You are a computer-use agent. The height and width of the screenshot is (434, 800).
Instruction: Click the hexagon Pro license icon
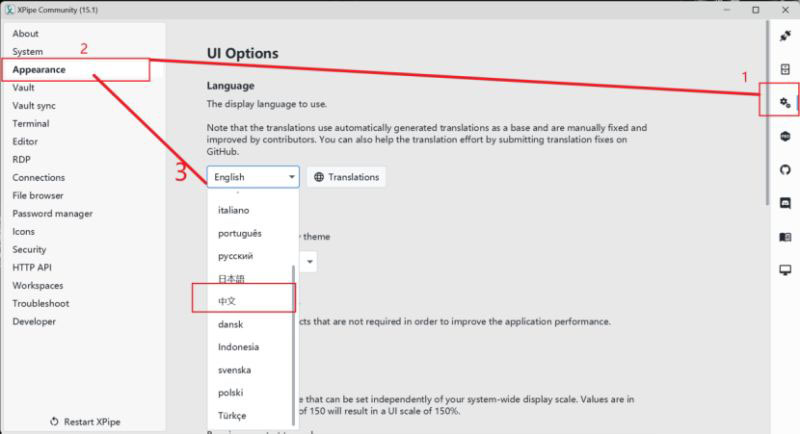785,136
